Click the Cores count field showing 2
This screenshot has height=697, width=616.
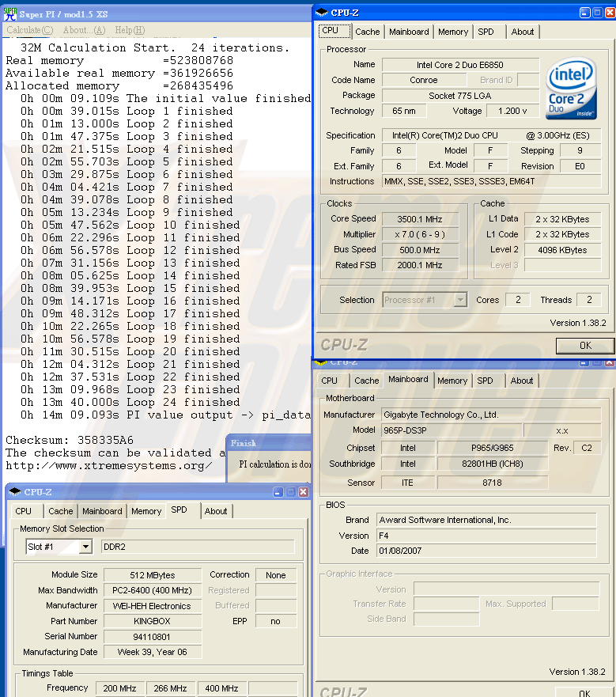point(518,300)
